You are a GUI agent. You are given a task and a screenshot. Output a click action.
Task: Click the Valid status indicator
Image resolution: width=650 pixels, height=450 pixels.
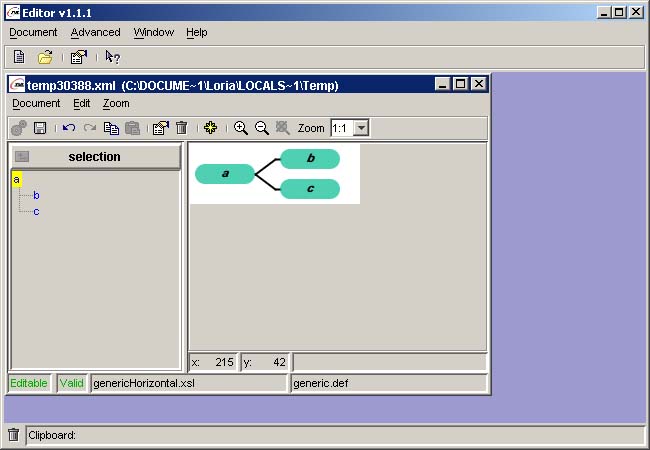coord(71,383)
